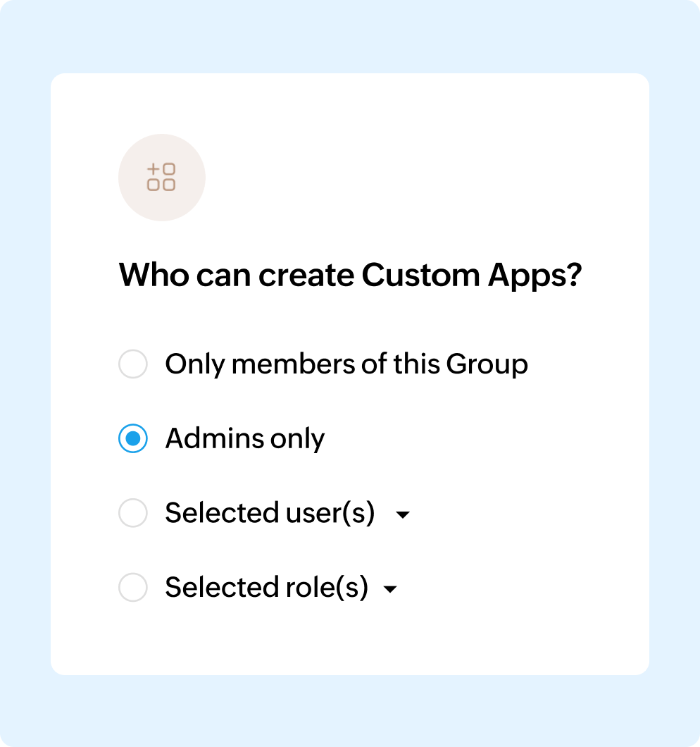Choose the "Selected user(s)" radio button
Screen dimensions: 700x747
tap(133, 513)
